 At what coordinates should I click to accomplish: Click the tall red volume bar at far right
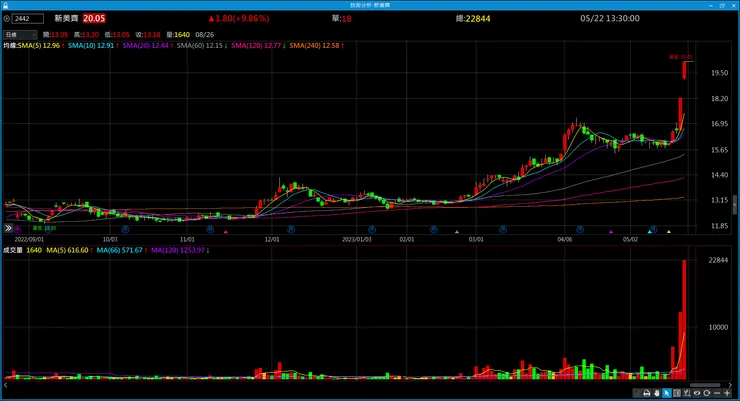tap(684, 319)
